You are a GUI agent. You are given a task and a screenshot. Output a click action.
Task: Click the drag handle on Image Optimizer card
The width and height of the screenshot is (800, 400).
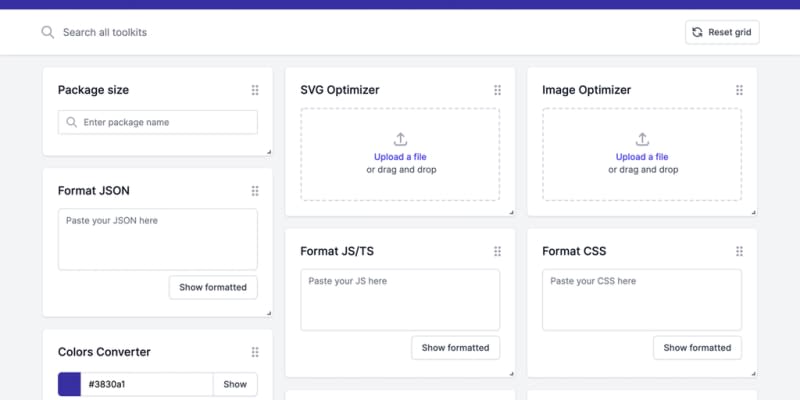(x=739, y=90)
